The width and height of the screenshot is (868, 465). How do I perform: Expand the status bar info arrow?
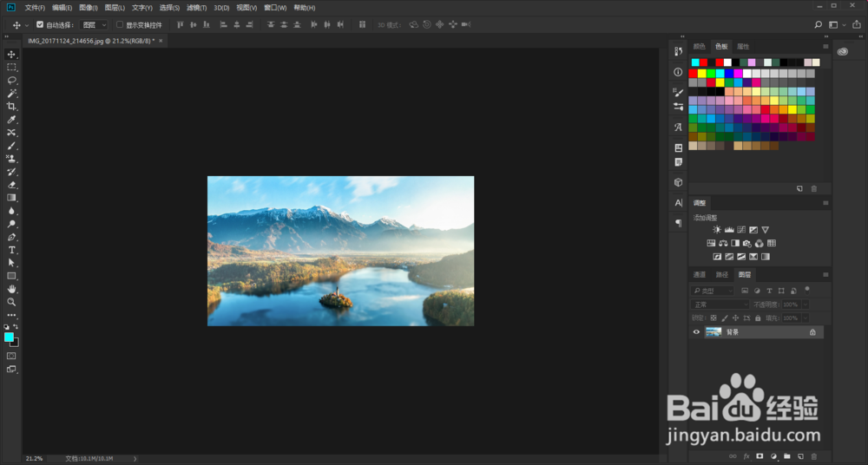(135, 458)
